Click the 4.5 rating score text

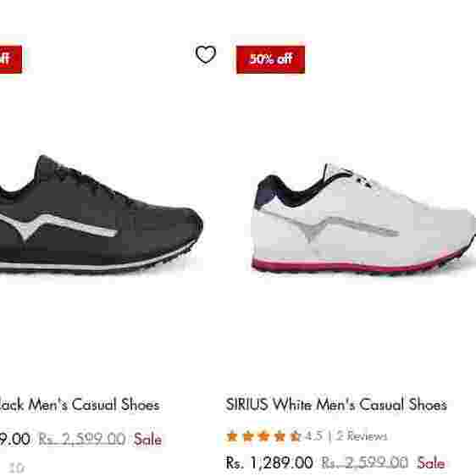[313, 436]
